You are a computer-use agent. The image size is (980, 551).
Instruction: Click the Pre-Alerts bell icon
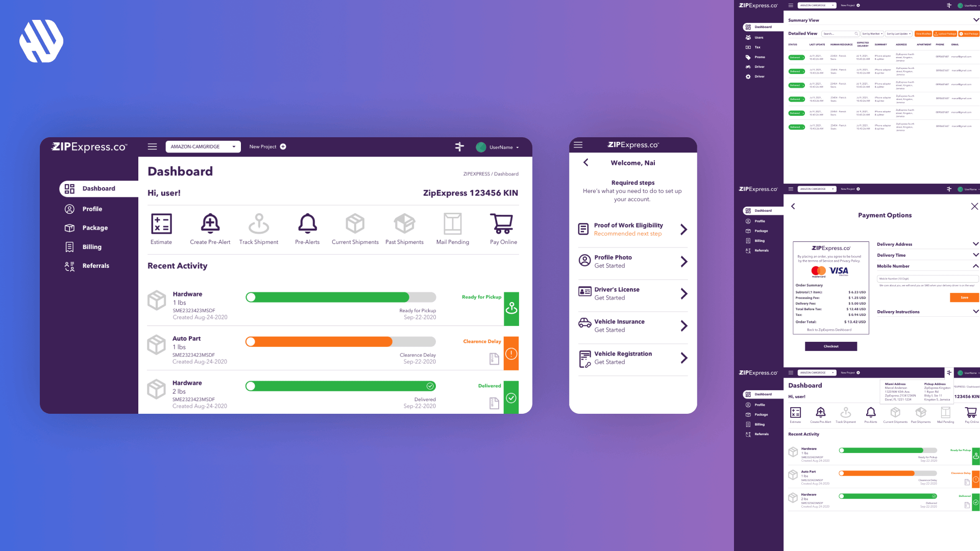click(x=307, y=223)
